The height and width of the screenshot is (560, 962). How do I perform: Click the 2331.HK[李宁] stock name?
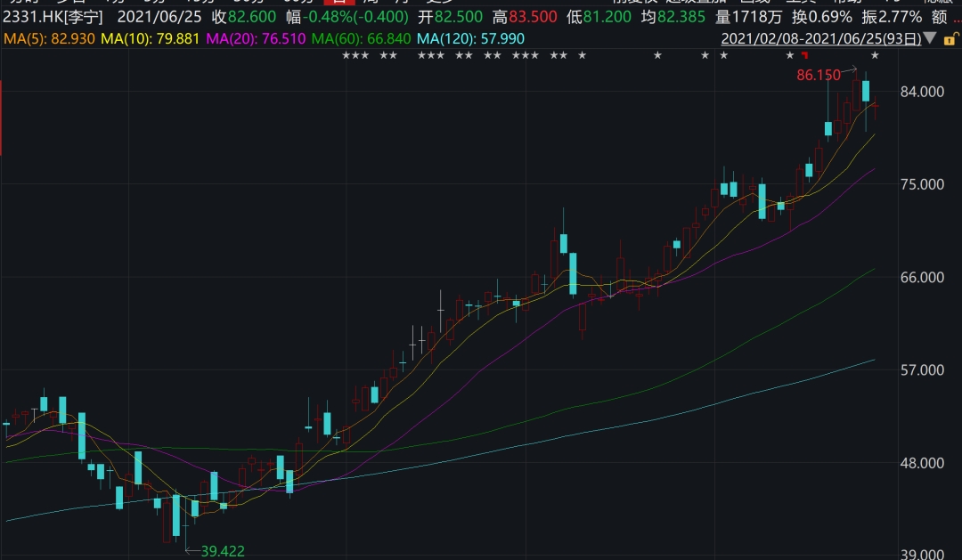click(x=53, y=17)
